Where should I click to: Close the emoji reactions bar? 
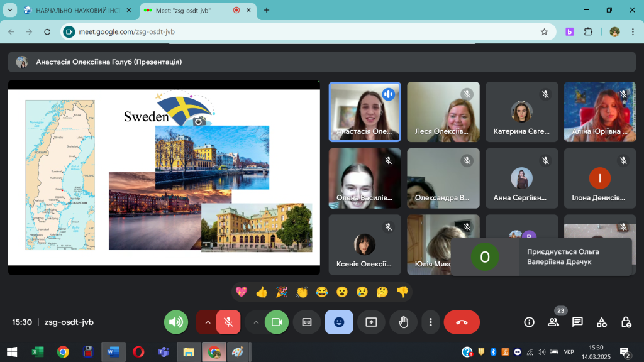[339, 322]
